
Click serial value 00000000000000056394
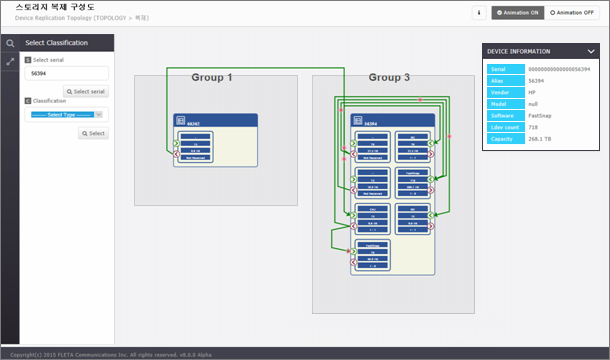click(559, 69)
